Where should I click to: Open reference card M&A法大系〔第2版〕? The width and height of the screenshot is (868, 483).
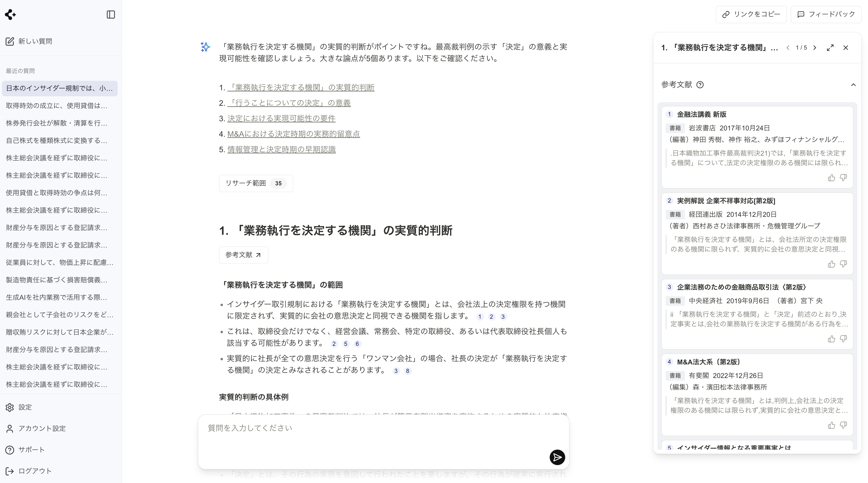click(757, 394)
